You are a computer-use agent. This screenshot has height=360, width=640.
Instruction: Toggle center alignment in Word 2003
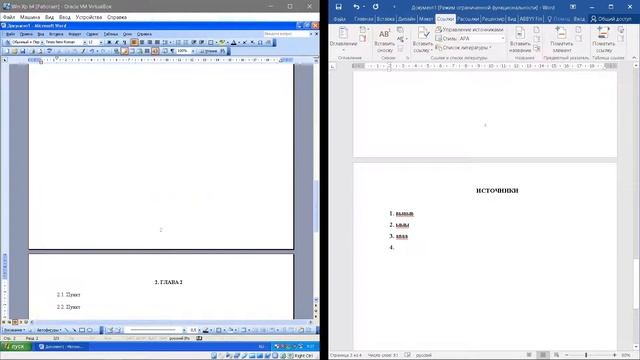[x=142, y=42]
